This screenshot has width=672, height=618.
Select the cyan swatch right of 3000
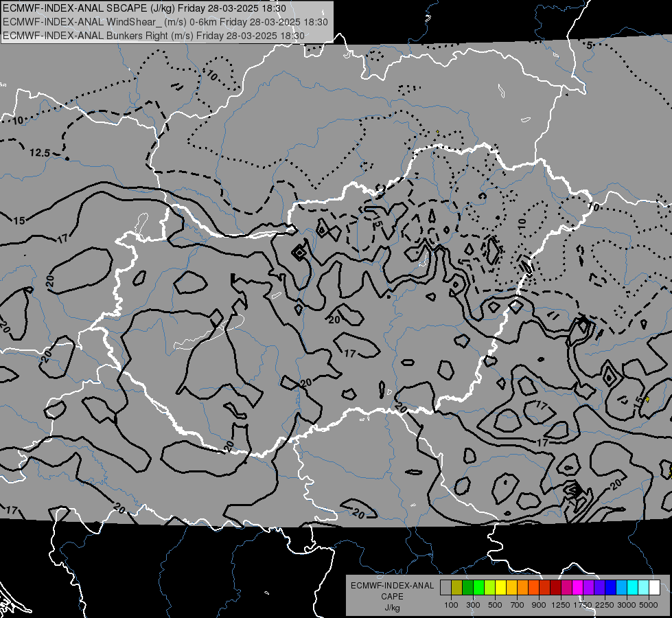tap(633, 588)
